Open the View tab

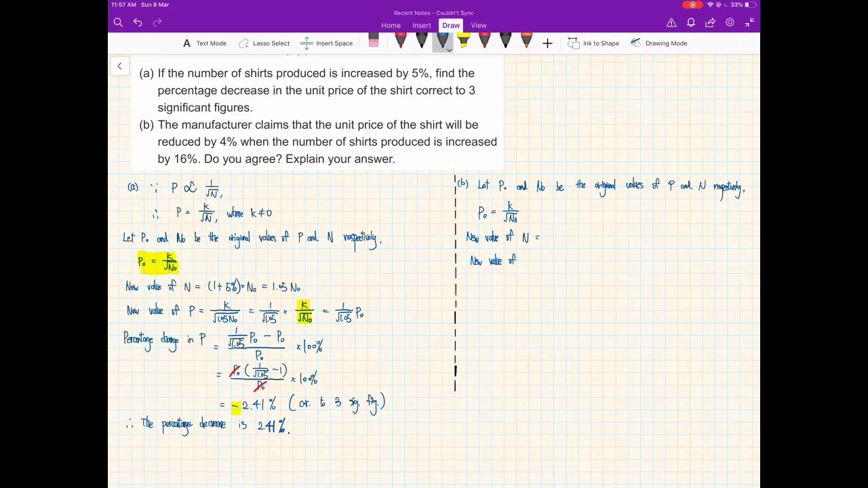click(479, 26)
